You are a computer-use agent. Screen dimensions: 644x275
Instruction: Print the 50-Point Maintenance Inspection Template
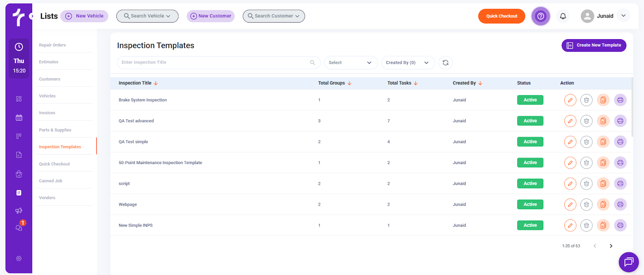(620, 163)
